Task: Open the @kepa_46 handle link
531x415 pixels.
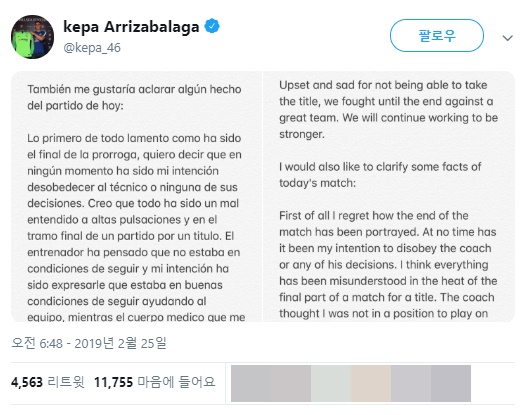Action: click(x=92, y=48)
